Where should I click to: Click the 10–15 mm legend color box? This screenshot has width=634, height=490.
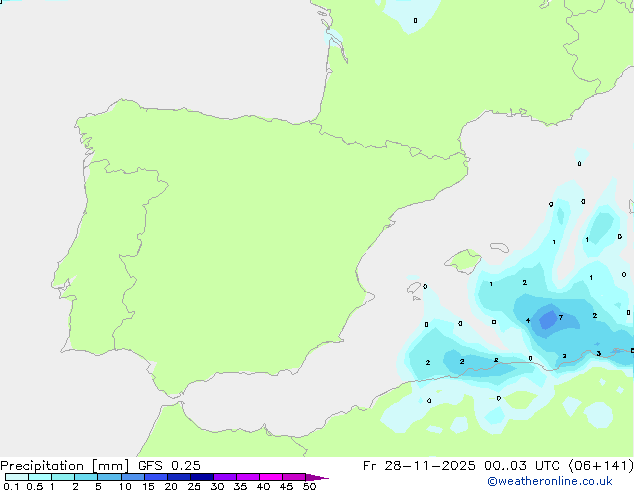pyautogui.click(x=133, y=477)
